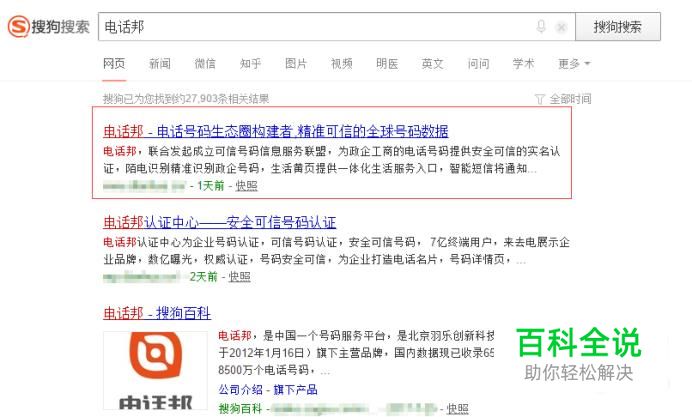
Task: Open the 问问 tab
Action: pyautogui.click(x=478, y=64)
